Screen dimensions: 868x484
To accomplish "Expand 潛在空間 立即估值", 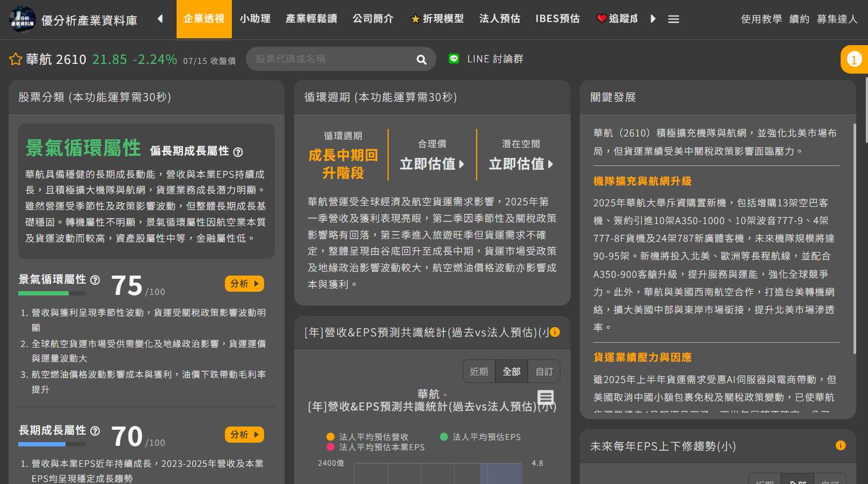I will 521,164.
